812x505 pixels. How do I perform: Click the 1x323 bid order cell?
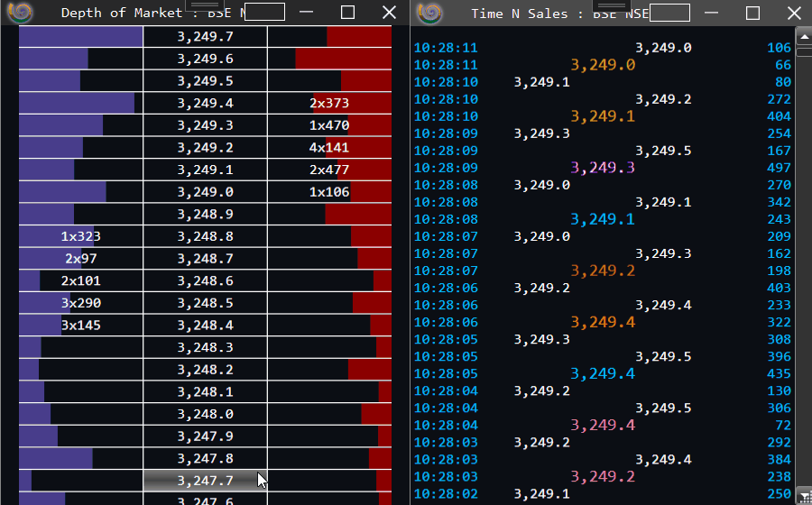(81, 236)
